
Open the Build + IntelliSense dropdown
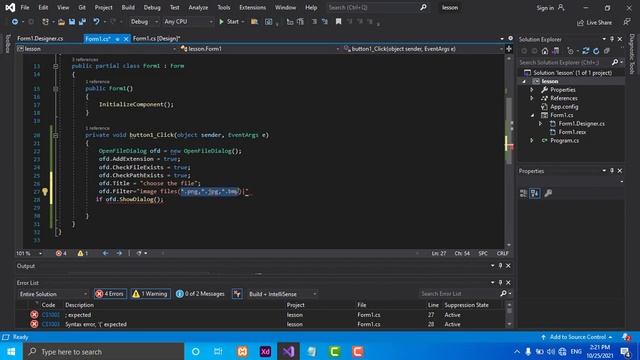coord(282,294)
